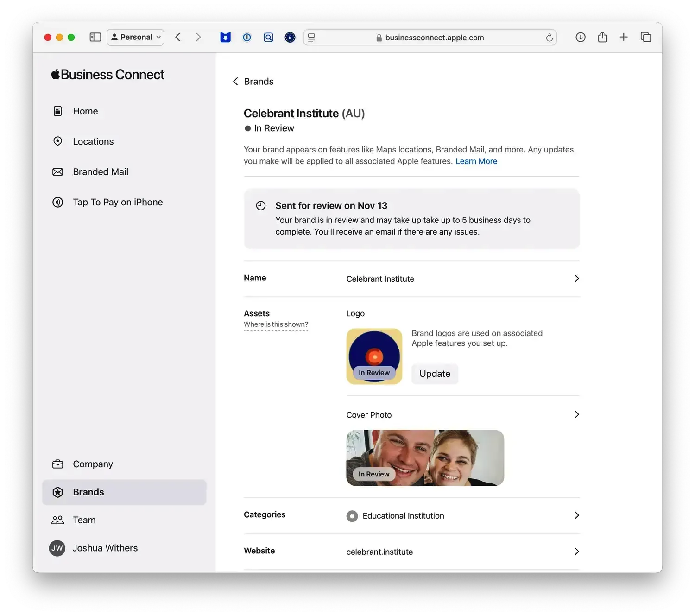Click the Share icon in the toolbar
Viewport: 695px width, 616px height.
pyautogui.click(x=602, y=37)
